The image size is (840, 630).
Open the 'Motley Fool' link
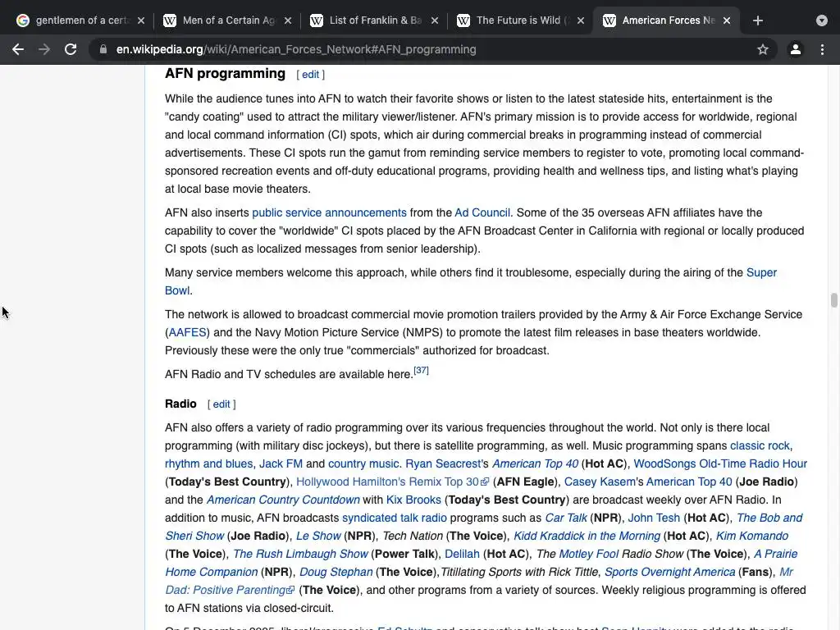[588, 554]
